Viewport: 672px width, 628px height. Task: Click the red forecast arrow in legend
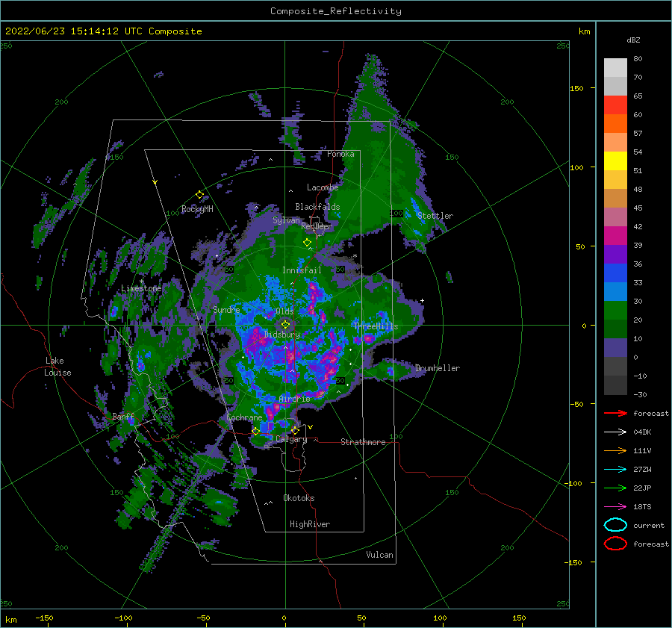click(x=615, y=413)
